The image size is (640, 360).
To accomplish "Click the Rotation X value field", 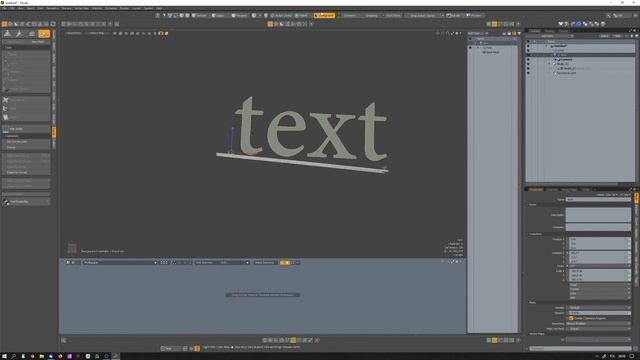I will [x=600, y=253].
